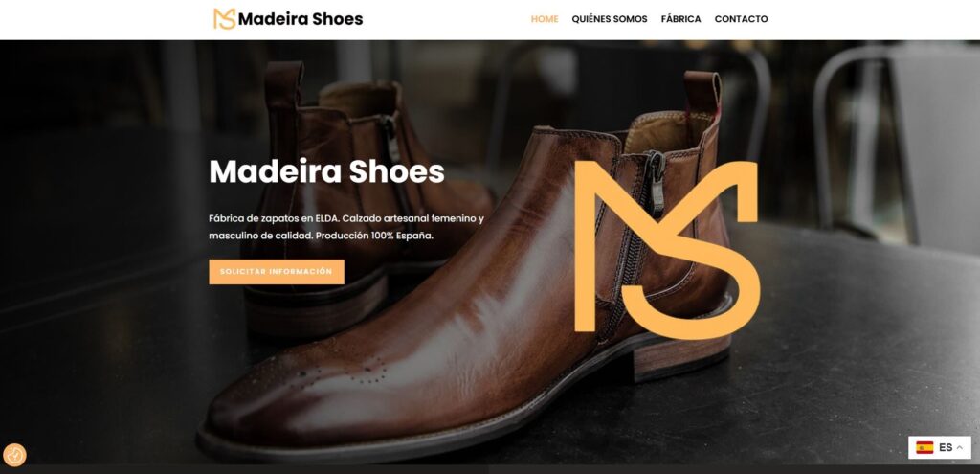Click the Madeira Shoes header logo text
This screenshot has height=474, width=980.
[300, 19]
